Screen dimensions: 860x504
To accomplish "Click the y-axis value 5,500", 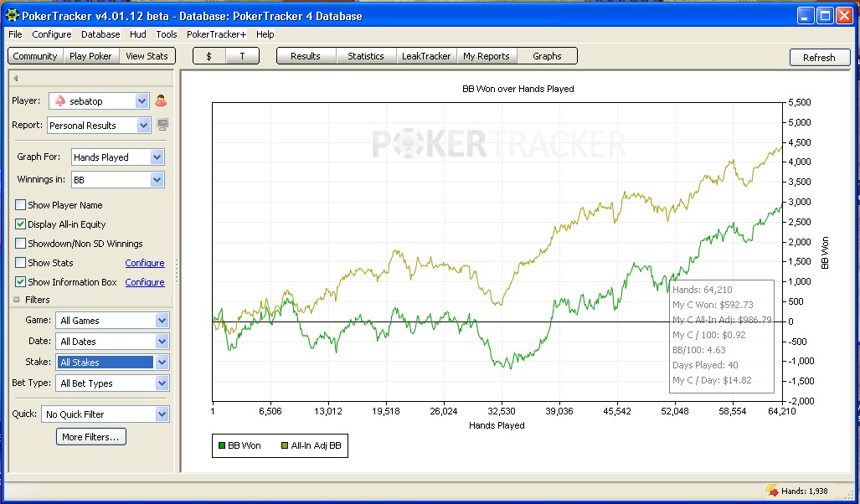I will coord(800,102).
